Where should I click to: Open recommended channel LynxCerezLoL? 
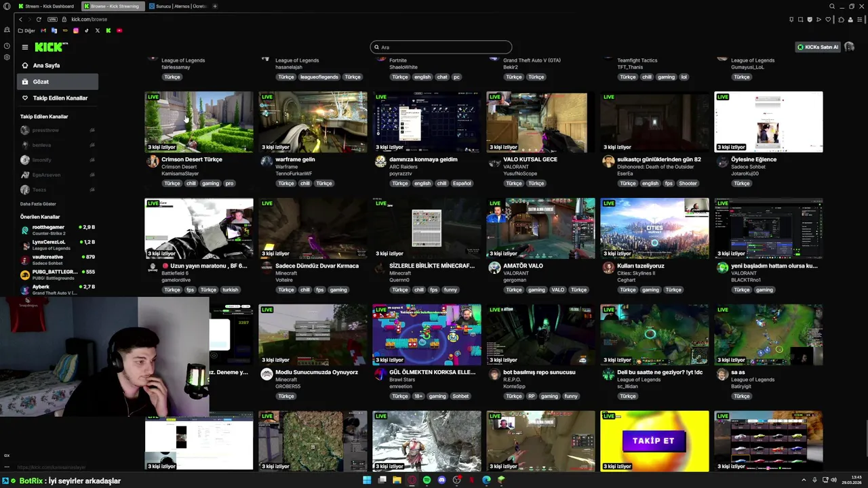[58, 245]
